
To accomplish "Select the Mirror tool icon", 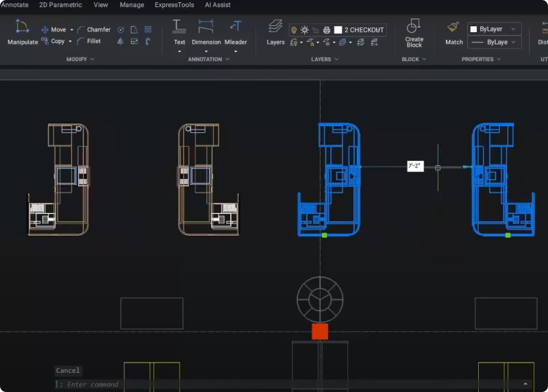I will click(x=121, y=42).
